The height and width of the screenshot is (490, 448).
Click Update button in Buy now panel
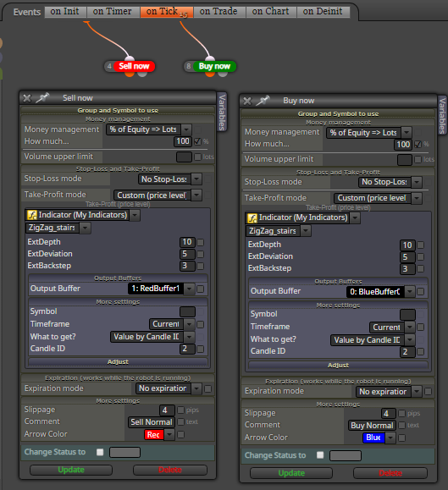(291, 473)
